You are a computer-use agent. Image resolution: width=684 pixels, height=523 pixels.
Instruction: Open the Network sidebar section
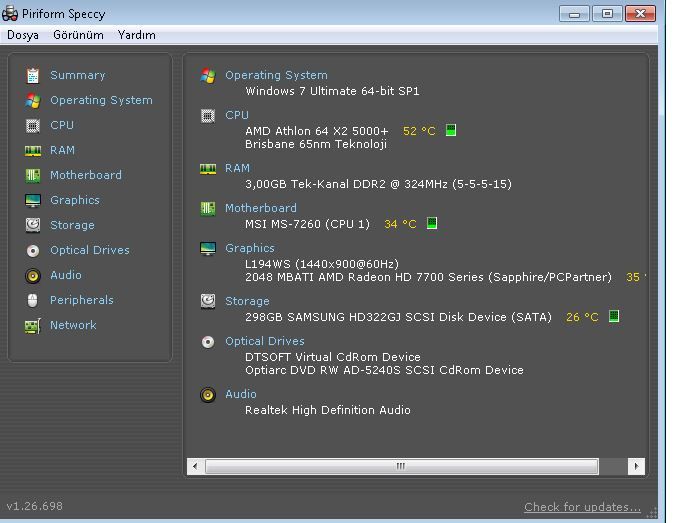coord(73,325)
